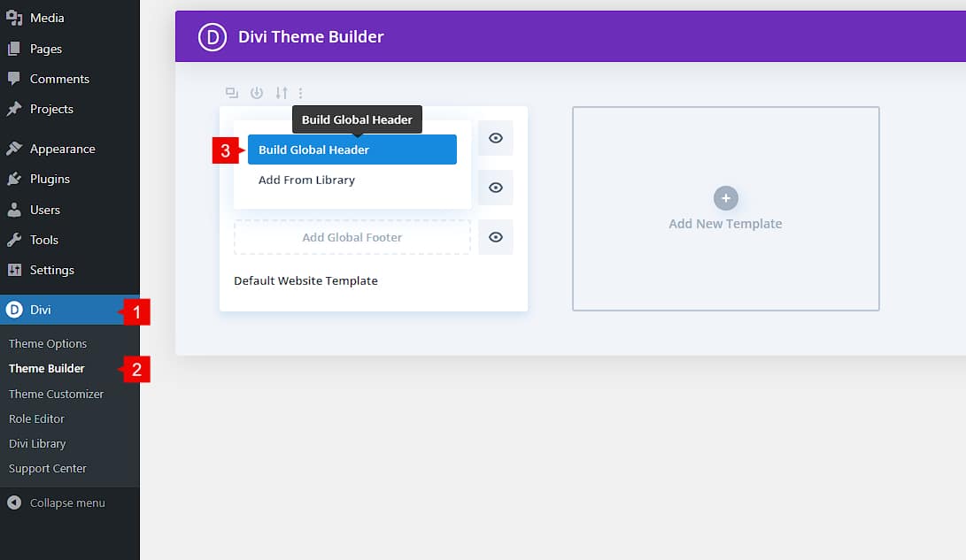The image size is (966, 560).
Task: Click the stacked rectangles icon above the template
Action: point(232,93)
